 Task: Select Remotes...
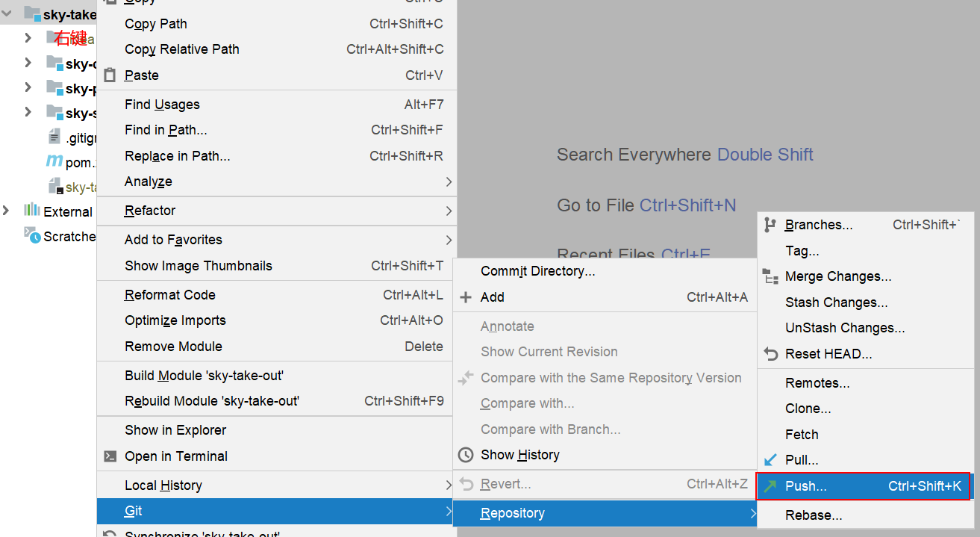click(x=865, y=383)
